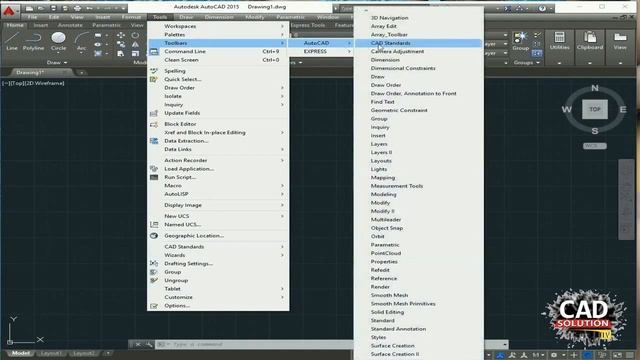
Task: Click the Command Line menu icon
Action: (x=154, y=51)
